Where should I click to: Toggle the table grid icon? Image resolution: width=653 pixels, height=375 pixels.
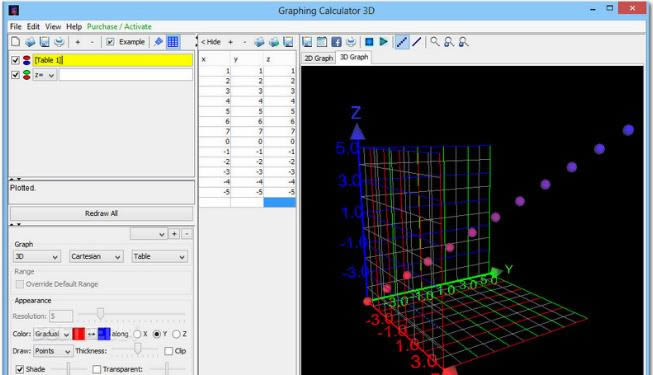[x=173, y=42]
